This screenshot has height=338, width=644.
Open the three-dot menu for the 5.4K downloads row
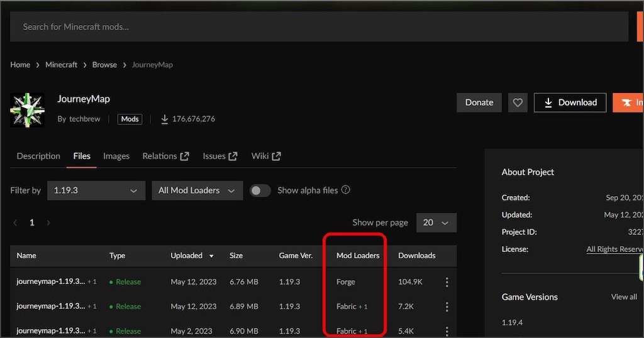coord(447,331)
